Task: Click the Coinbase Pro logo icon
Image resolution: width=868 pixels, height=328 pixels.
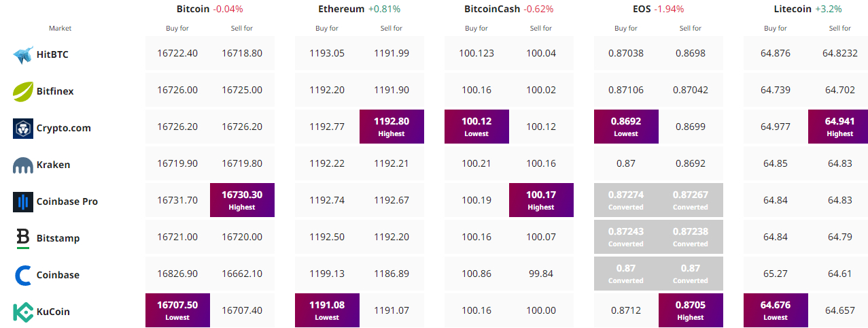Action: 23,201
